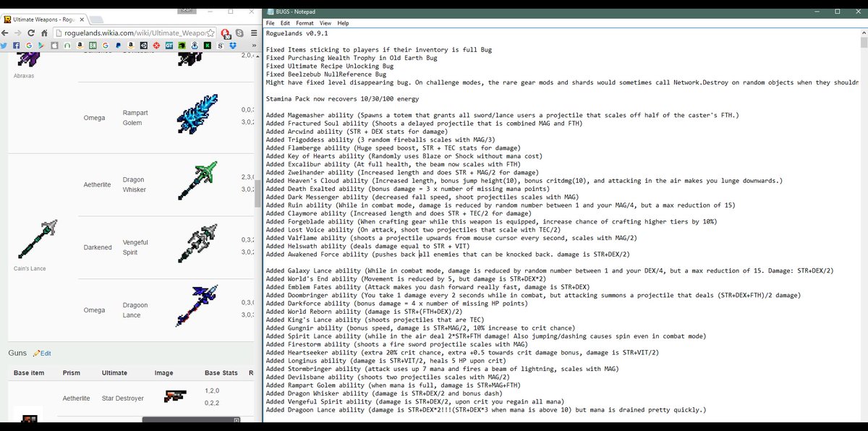Open Notepad View menu
The image size is (868, 431).
[x=327, y=23]
